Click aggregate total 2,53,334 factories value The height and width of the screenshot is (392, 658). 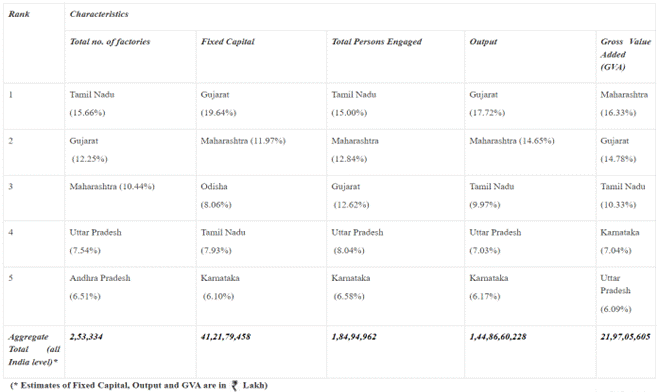pos(86,337)
